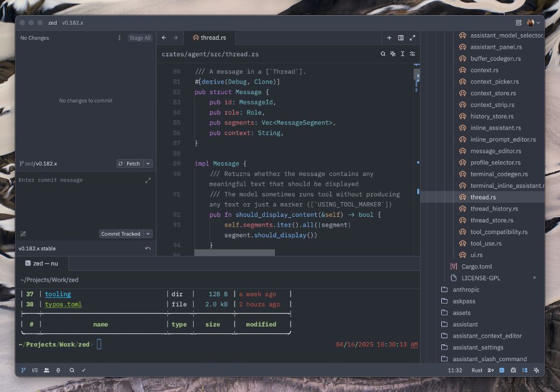Screen dimensions: 560x392
Task: Go forward with the right arrow
Action: pos(175,38)
